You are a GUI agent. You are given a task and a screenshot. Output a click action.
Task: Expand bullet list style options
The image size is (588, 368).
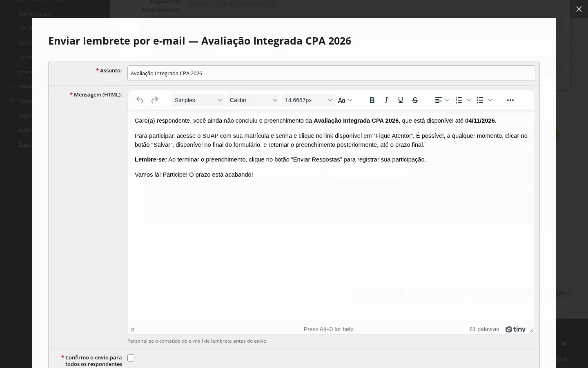pyautogui.click(x=490, y=100)
